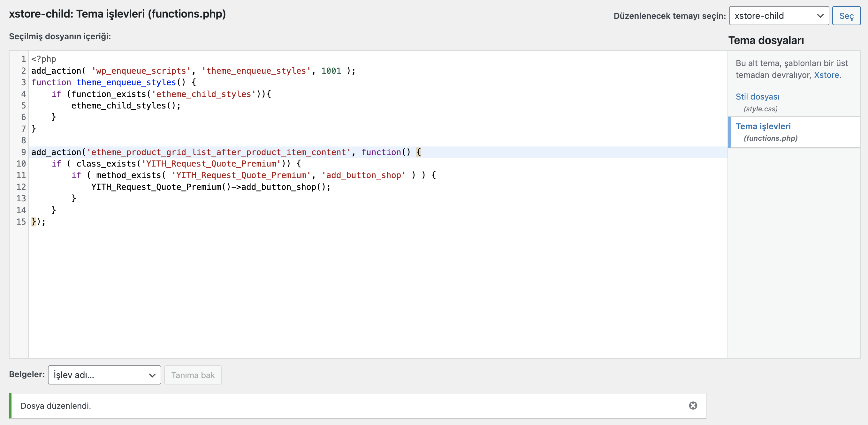Screen dimensions: 868x425
Task: Follow the Xstore parent theme link
Action: pyautogui.click(x=826, y=75)
